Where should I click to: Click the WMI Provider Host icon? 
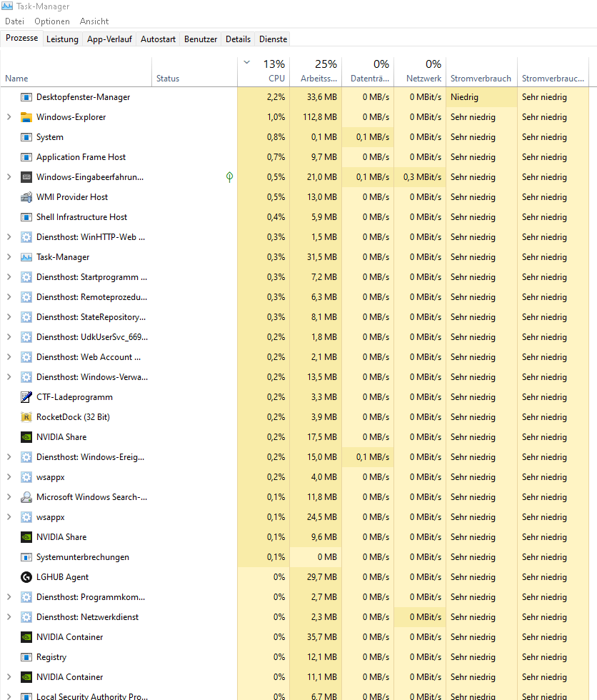point(26,197)
